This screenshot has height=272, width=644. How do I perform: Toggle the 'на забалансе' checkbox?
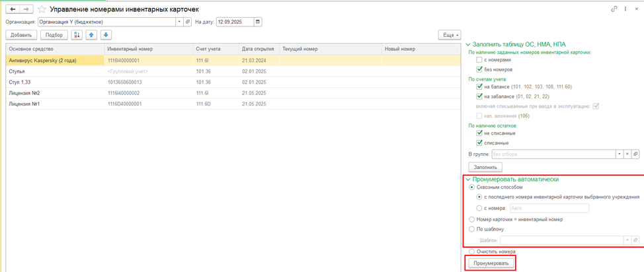479,97
